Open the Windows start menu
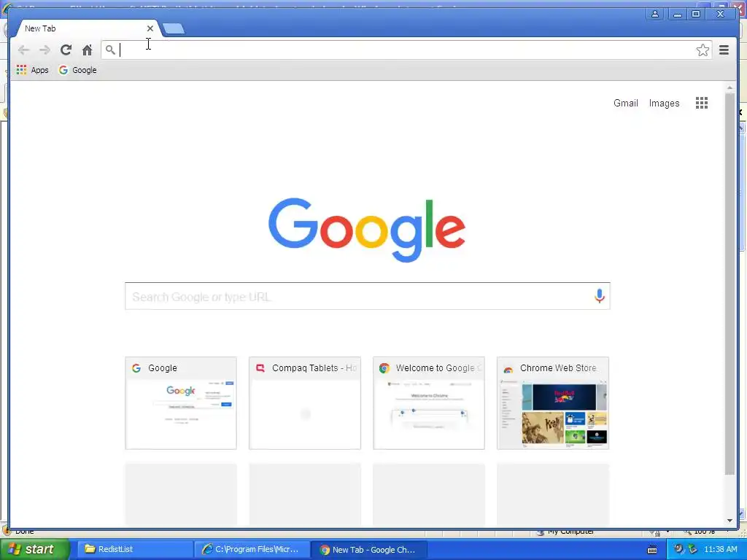The image size is (747, 560). [34, 549]
